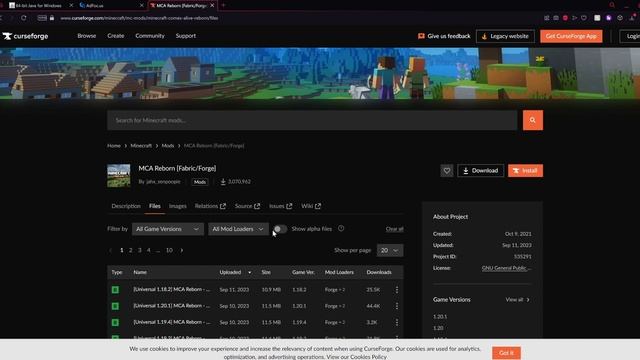The width and height of the screenshot is (640, 360).
Task: Open the Source external link tab
Action: pyautogui.click(x=247, y=206)
